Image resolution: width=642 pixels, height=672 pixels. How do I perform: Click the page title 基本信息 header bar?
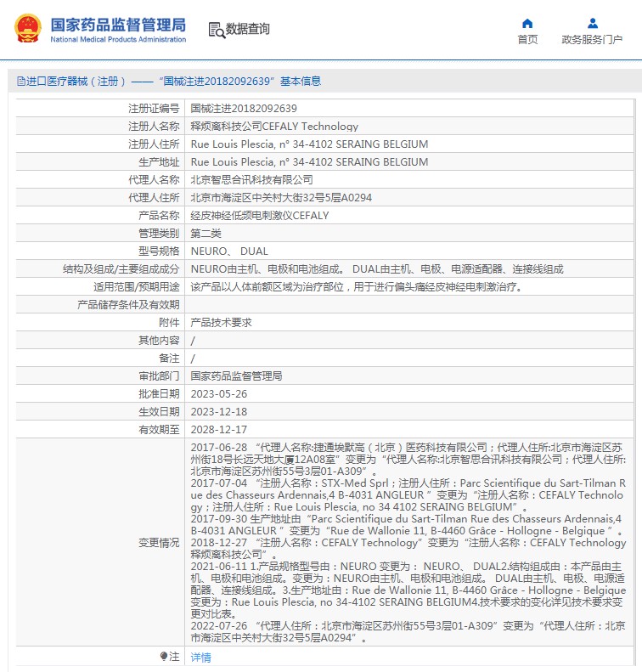[x=324, y=81]
